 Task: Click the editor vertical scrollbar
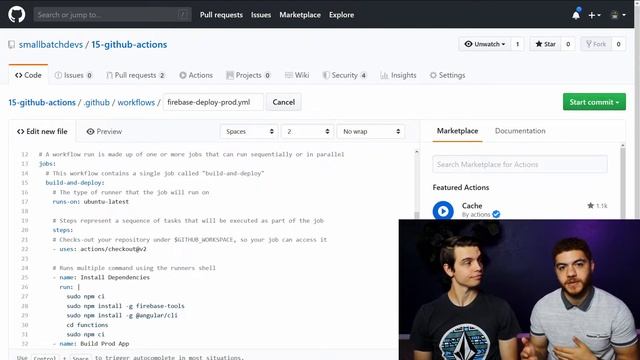tap(416, 184)
